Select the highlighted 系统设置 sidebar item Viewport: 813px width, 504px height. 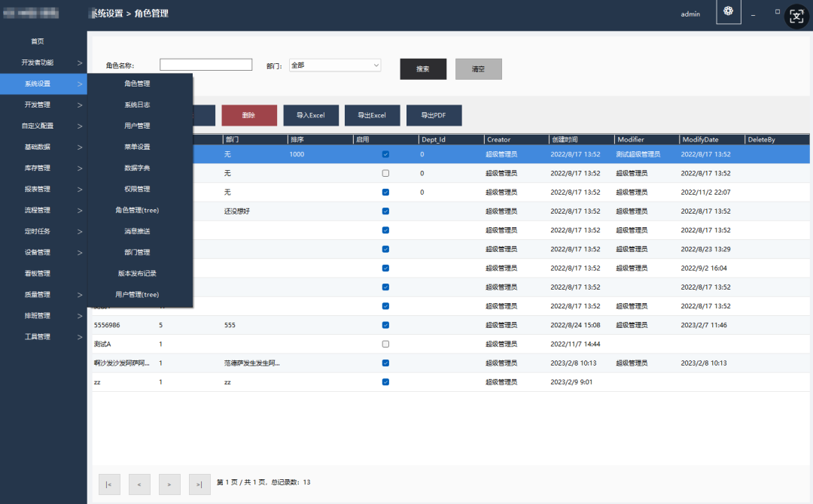[44, 83]
